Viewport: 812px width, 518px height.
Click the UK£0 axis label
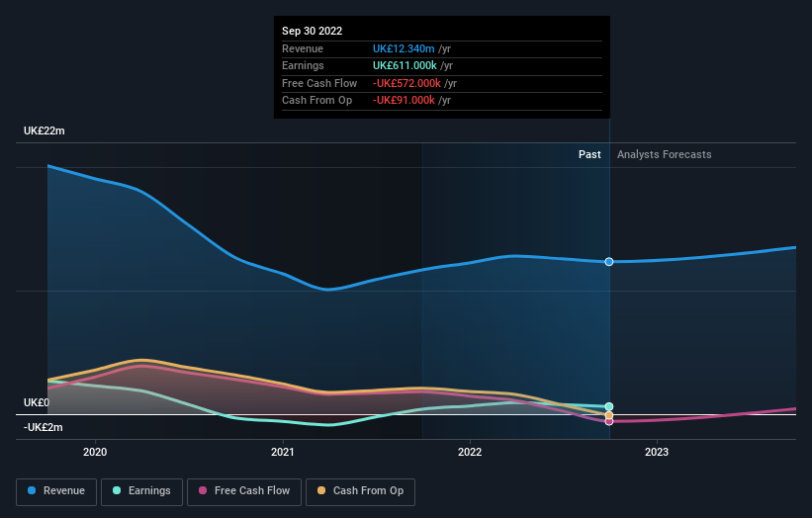(37, 402)
